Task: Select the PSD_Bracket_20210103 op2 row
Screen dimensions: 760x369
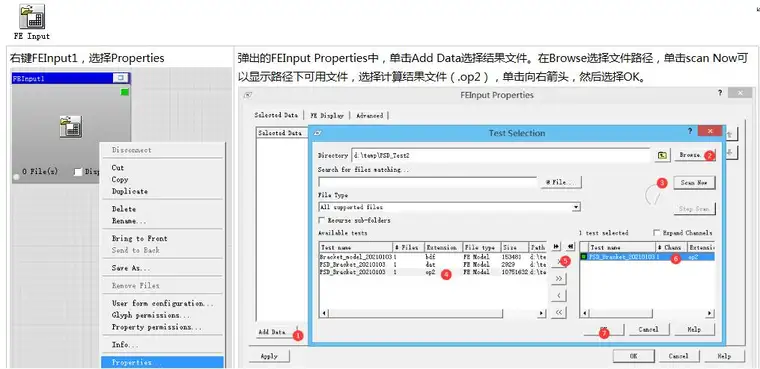Action: coord(432,272)
